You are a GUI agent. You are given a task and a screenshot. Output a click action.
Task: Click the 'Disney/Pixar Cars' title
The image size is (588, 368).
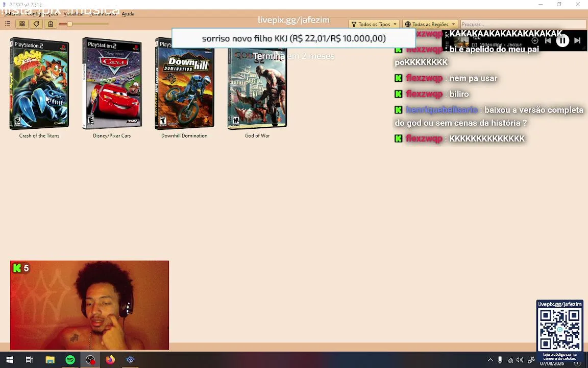[x=112, y=135]
